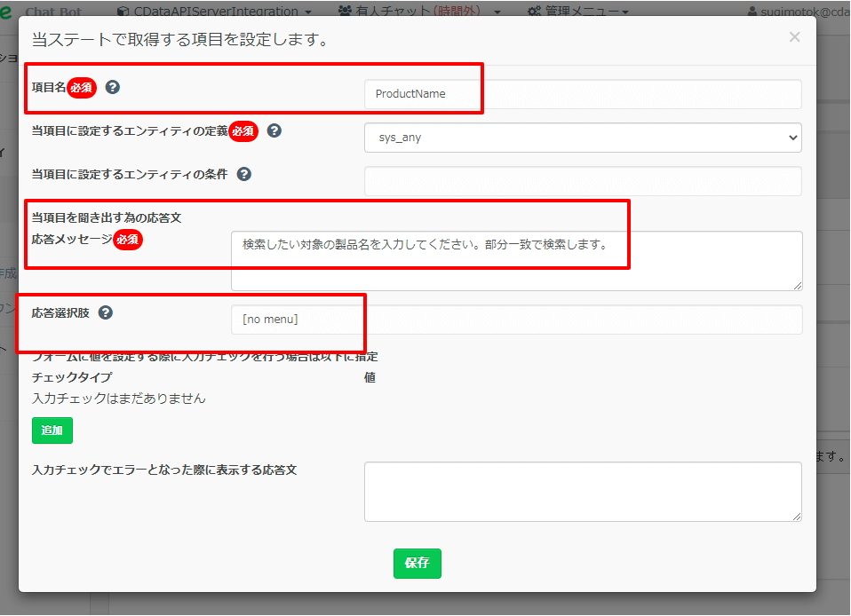The height and width of the screenshot is (616, 851).
Task: Open help for エンティティの定義
Action: click(274, 130)
